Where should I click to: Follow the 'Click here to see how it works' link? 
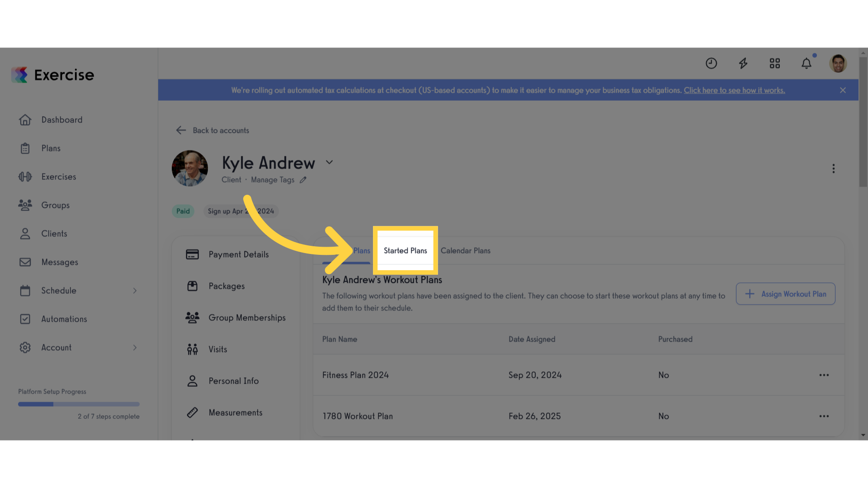tap(734, 90)
